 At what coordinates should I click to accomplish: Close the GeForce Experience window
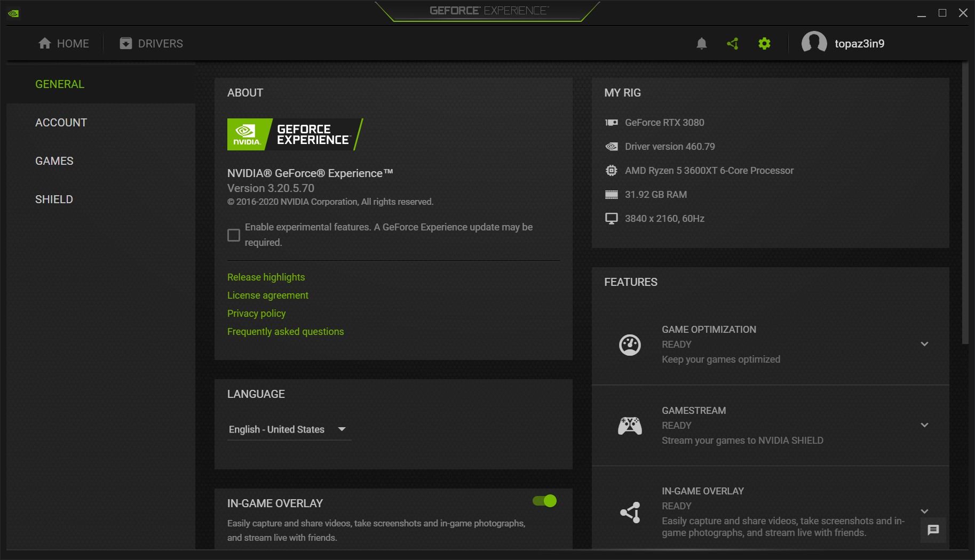[963, 13]
